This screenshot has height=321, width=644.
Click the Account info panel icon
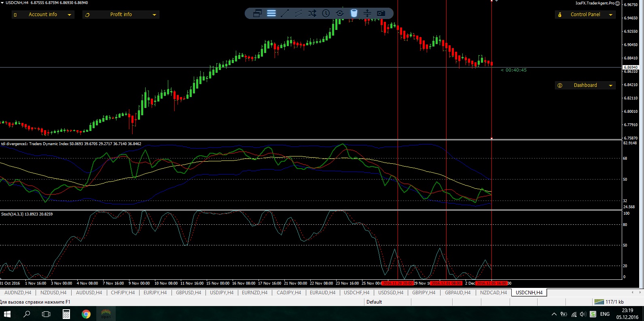click(15, 15)
